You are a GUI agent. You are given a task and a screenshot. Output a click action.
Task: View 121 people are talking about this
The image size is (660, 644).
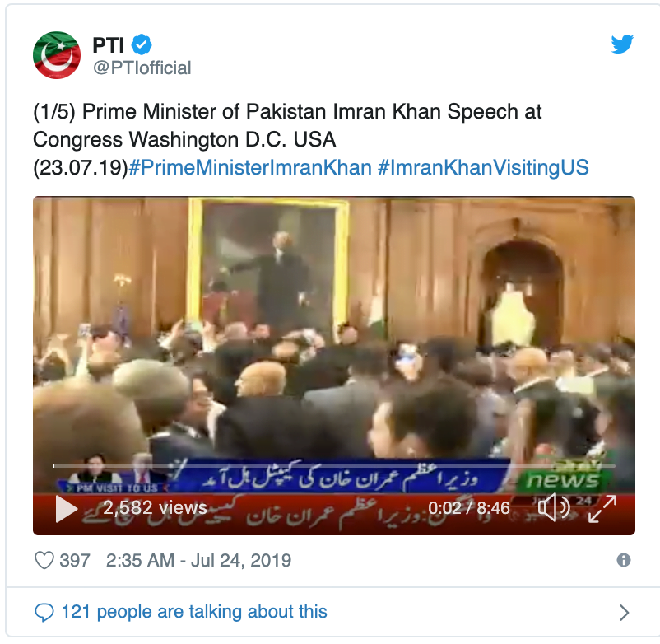(194, 612)
